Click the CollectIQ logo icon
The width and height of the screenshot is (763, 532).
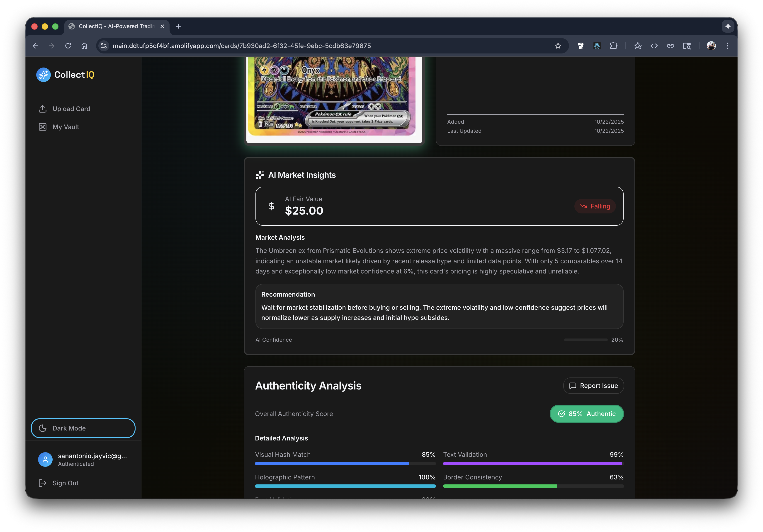click(x=43, y=75)
